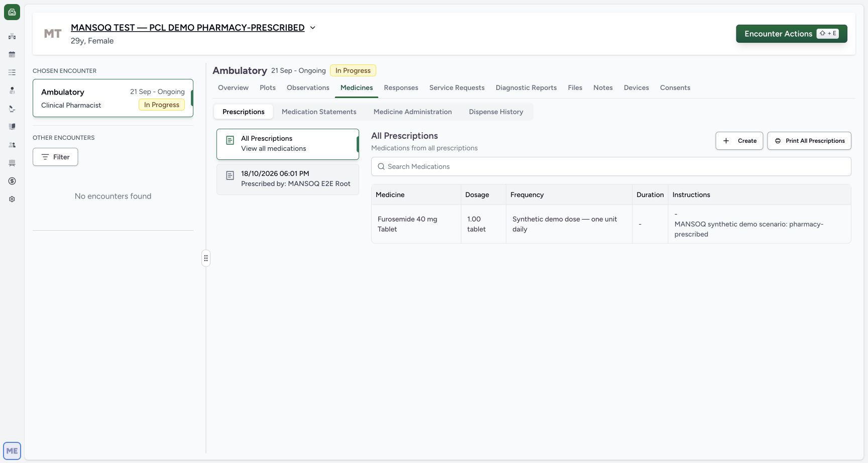Viewport: 868px width, 463px height.
Task: Open the Consents tab
Action: (675, 87)
